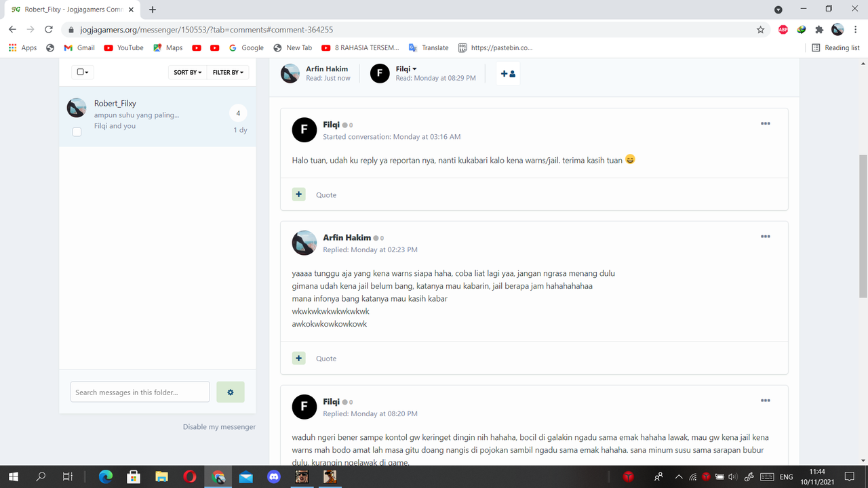
Task: Open the New Tab bookmark
Action: pyautogui.click(x=292, y=48)
